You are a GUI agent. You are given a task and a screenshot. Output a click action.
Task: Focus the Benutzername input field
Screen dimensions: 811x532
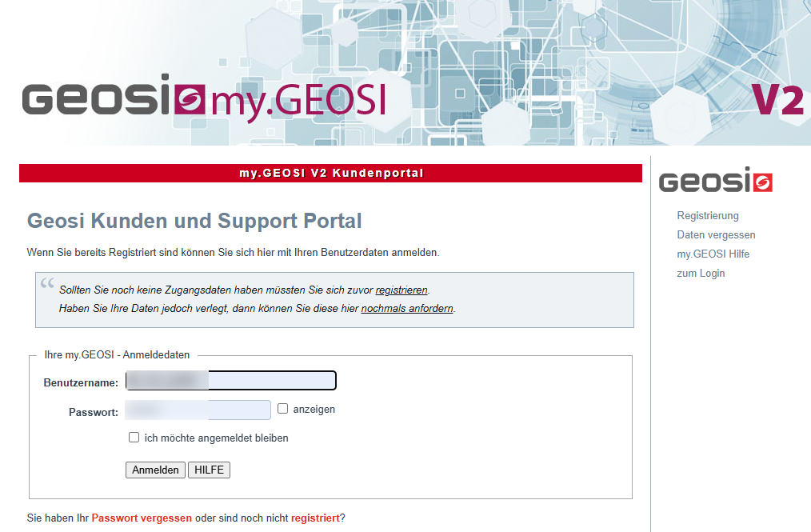[230, 380]
